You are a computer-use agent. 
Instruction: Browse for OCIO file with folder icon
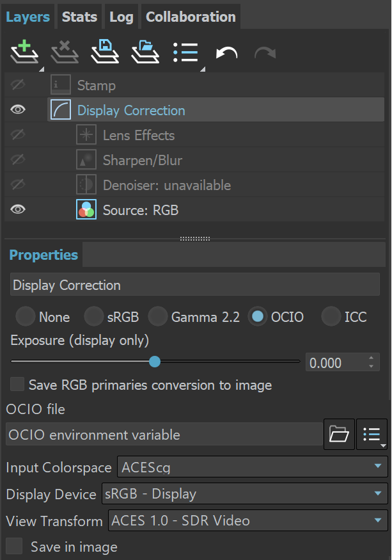339,435
